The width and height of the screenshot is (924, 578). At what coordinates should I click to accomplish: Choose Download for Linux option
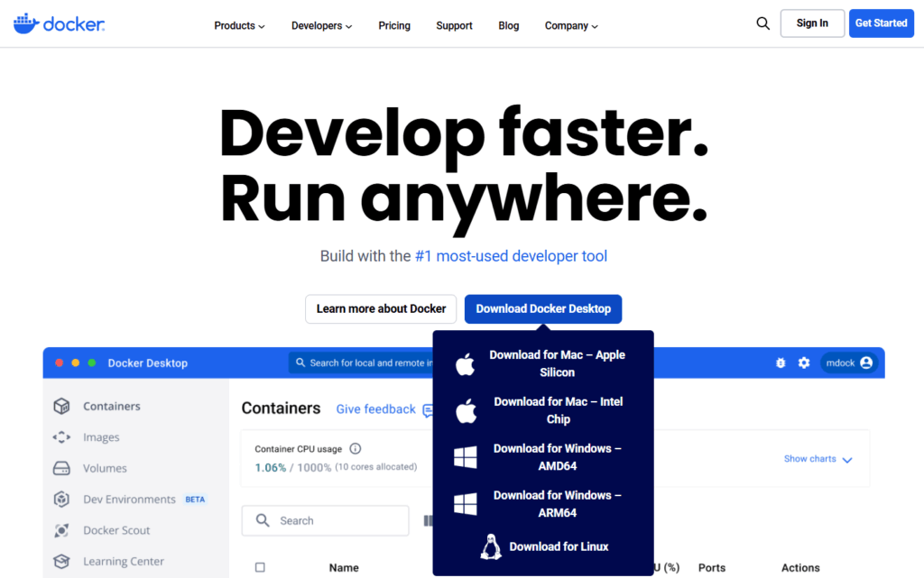pos(543,546)
